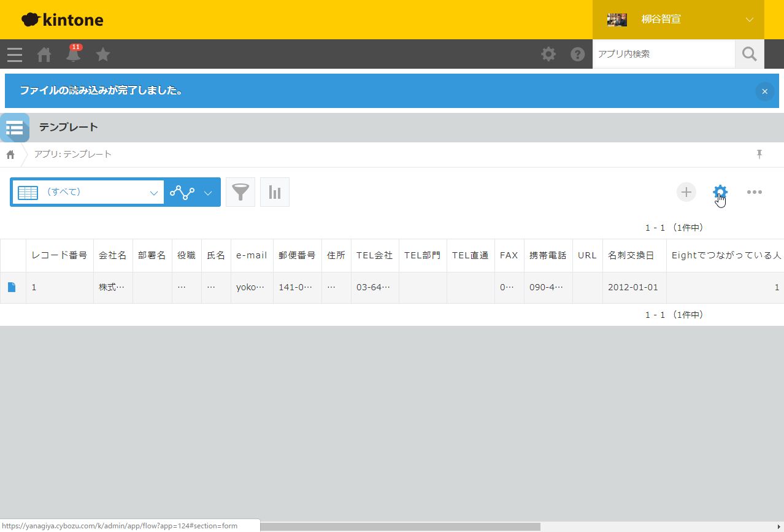Add a new record with plus
This screenshot has width=784, height=532.
coord(686,192)
